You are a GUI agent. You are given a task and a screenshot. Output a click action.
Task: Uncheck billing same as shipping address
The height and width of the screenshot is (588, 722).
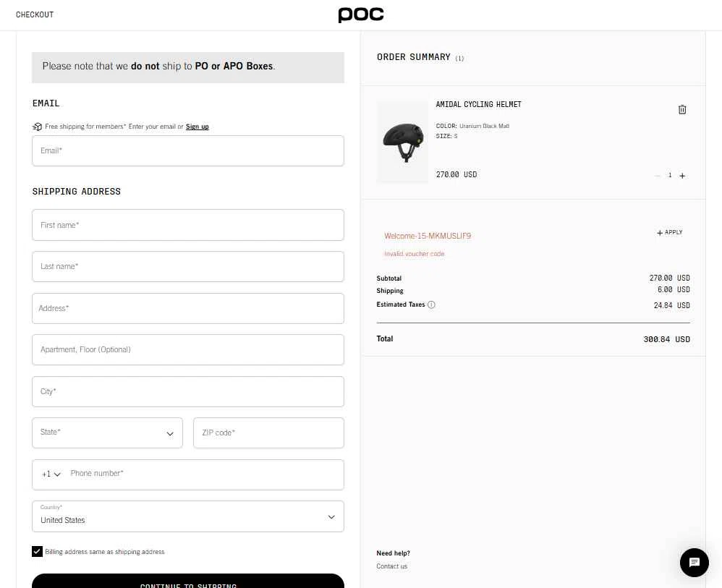pos(38,551)
